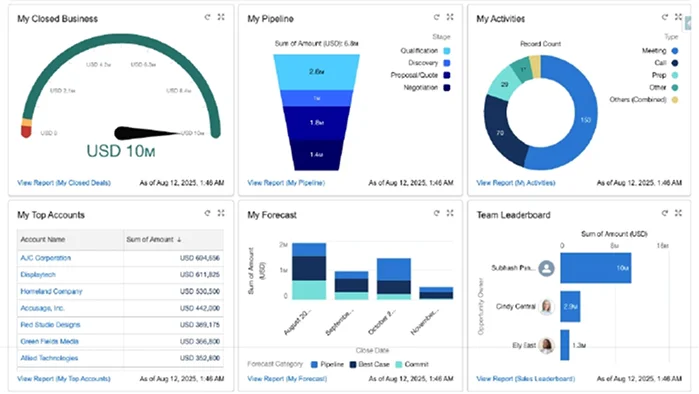
Task: Refresh the Team Leaderboard card
Action: click(x=665, y=213)
